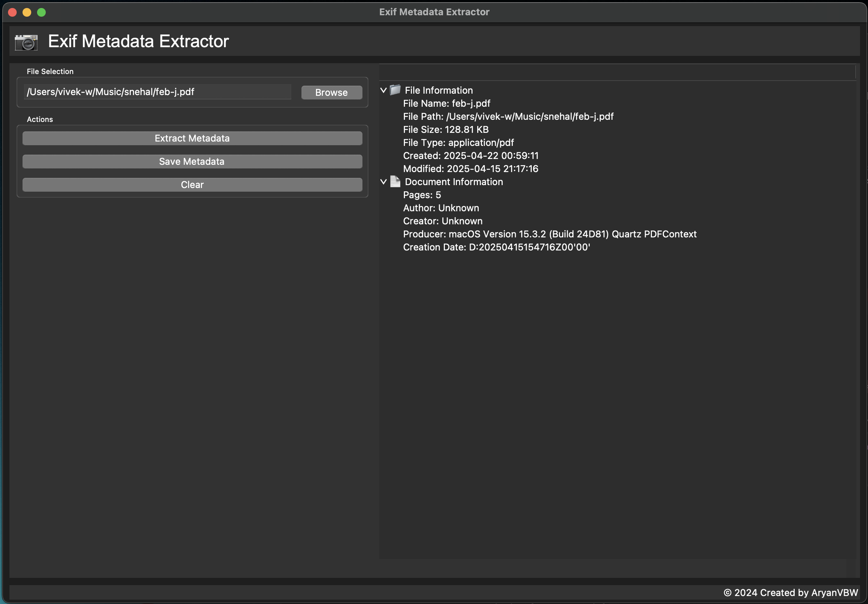Click the Clear button
Screen dimensions: 868x604
[x=192, y=185]
